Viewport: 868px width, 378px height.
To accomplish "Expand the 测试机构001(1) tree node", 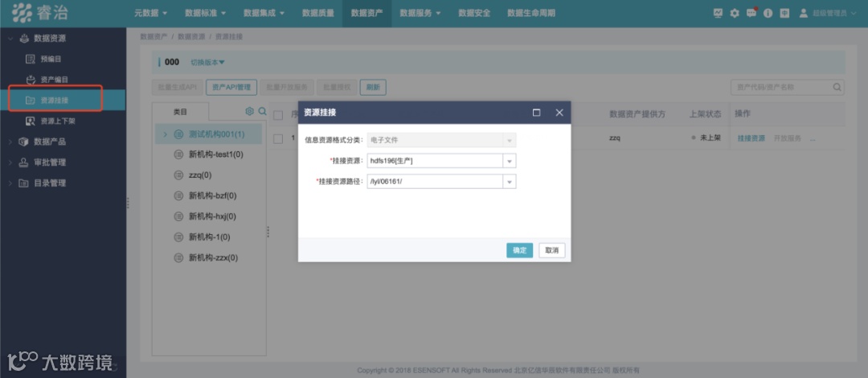I will pos(165,134).
